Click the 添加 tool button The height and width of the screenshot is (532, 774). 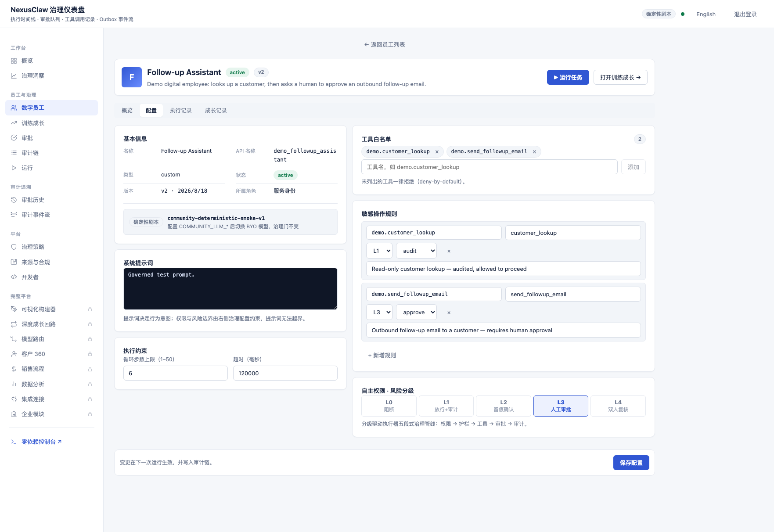[x=634, y=167]
